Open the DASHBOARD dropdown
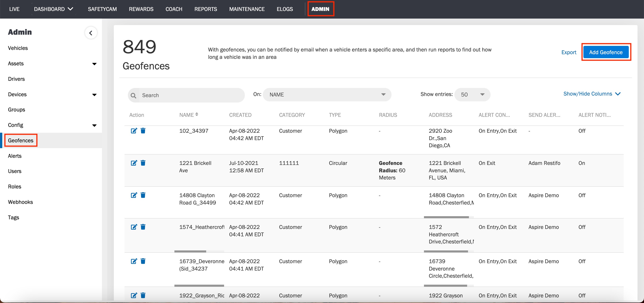This screenshot has height=303, width=644. click(x=53, y=9)
